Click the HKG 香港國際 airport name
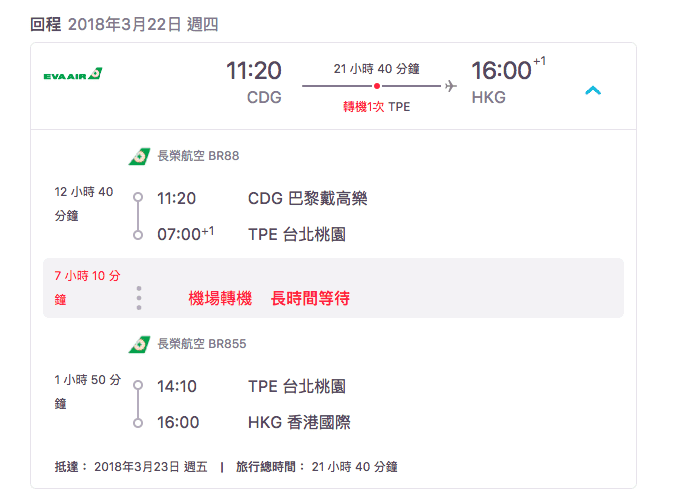Viewport: 676px width, 500px height. (x=299, y=422)
